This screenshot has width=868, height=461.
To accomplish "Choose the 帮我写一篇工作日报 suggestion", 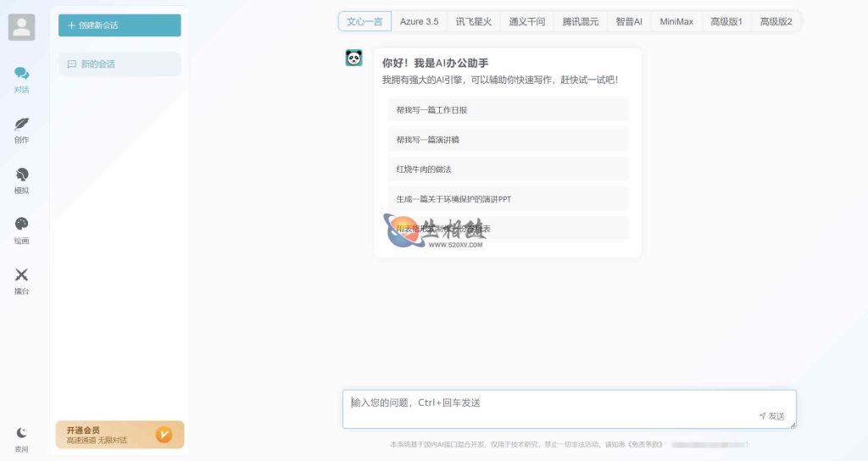I will [509, 109].
